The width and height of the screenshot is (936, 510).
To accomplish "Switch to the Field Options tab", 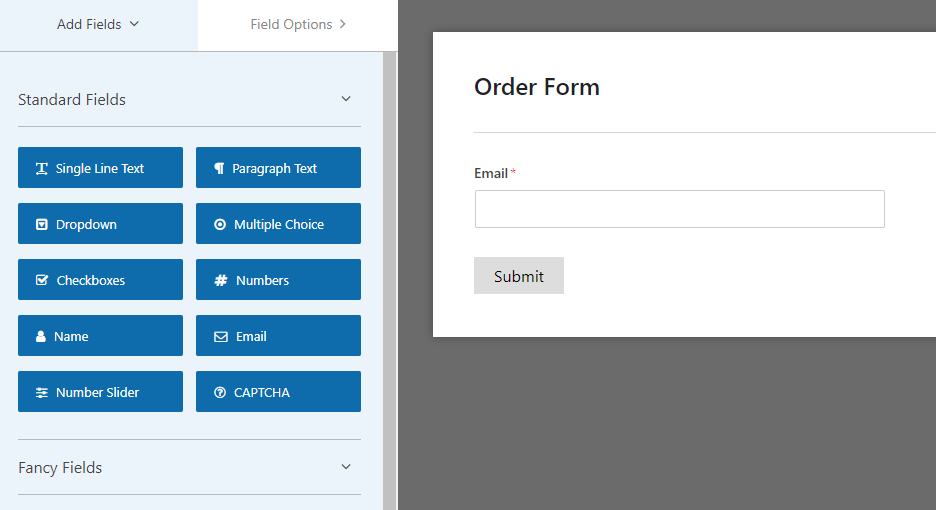I will [x=298, y=24].
